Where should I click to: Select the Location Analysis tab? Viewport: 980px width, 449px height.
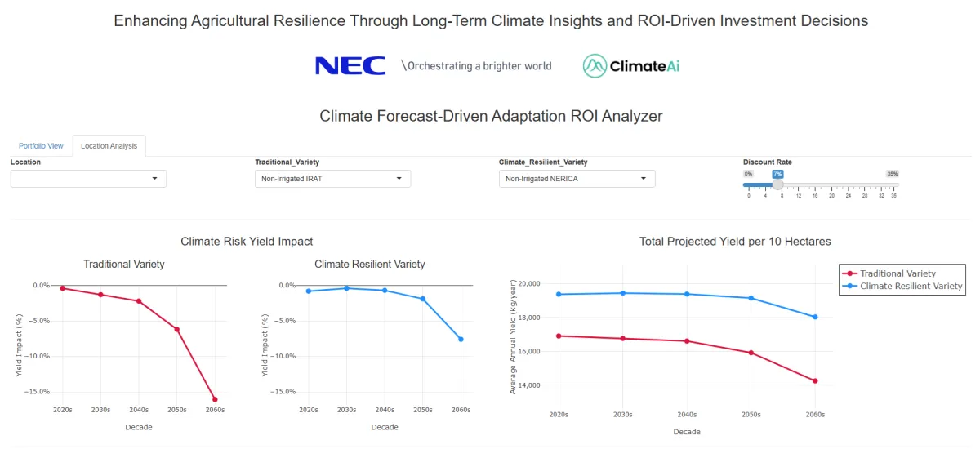[x=109, y=146]
